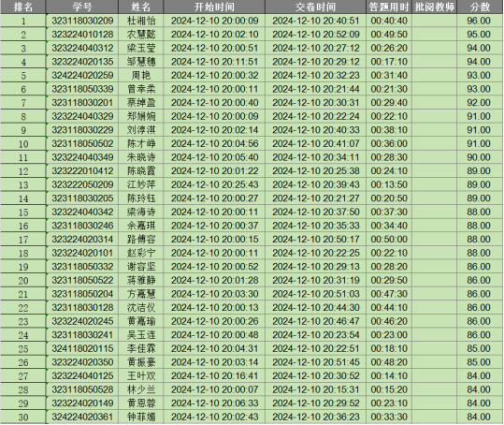The height and width of the screenshot is (425, 504).
Task: Click the 批阅教师 column header
Action: (435, 7)
